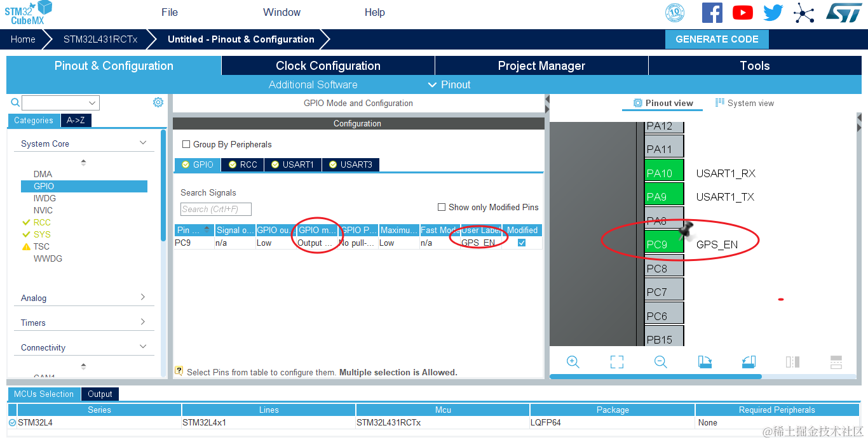Image resolution: width=868 pixels, height=442 pixels.
Task: Toggle horizontal split view icon
Action: tap(836, 362)
